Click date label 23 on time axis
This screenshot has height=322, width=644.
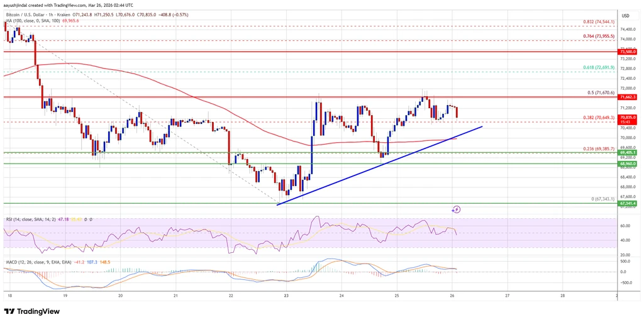coord(286,296)
